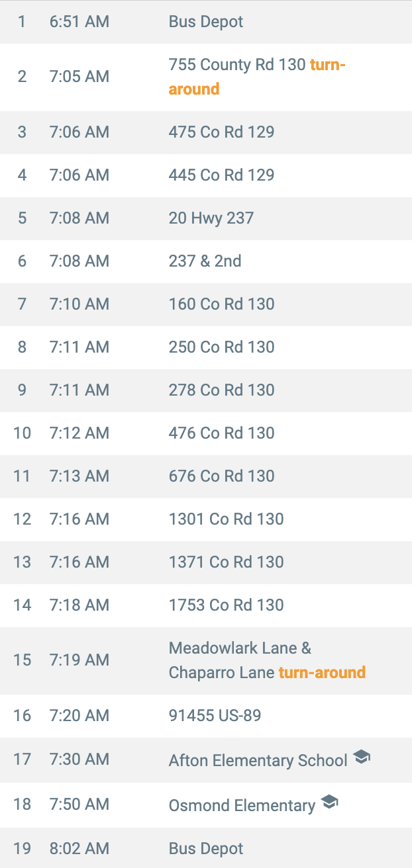Click the graduation cap icon beside Osmond Elementary
Screen dimensions: 412x868
[x=329, y=802]
